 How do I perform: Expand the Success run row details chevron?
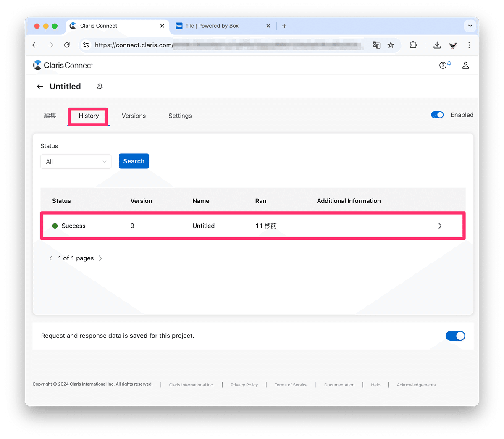[440, 226]
